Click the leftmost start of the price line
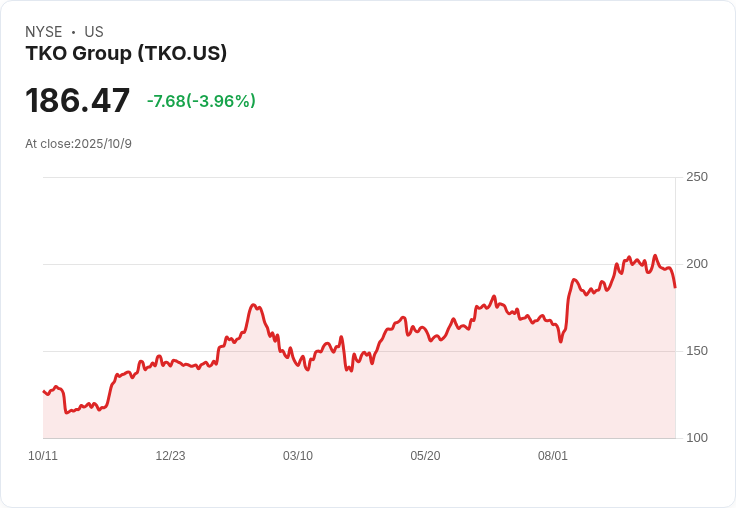 coord(43,391)
